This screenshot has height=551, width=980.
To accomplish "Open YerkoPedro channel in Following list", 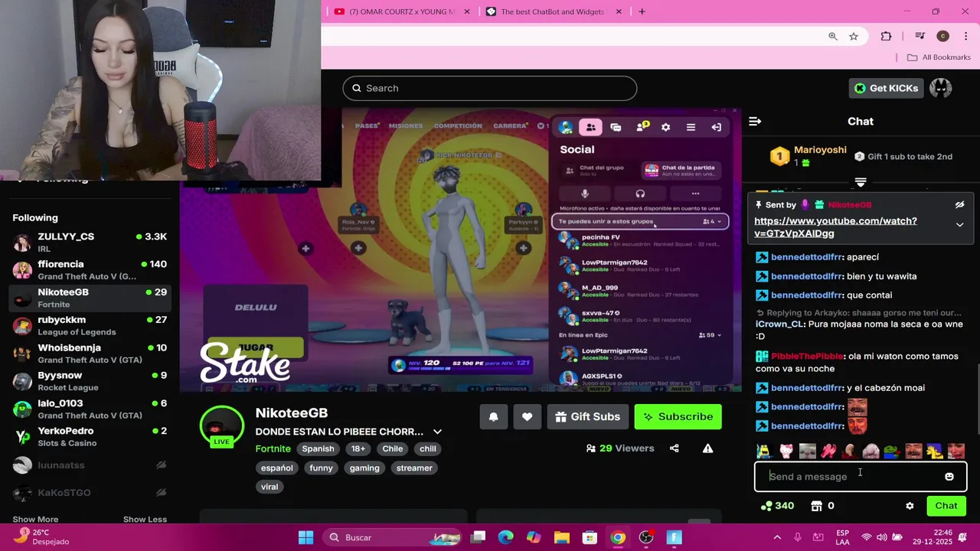I will click(x=92, y=437).
